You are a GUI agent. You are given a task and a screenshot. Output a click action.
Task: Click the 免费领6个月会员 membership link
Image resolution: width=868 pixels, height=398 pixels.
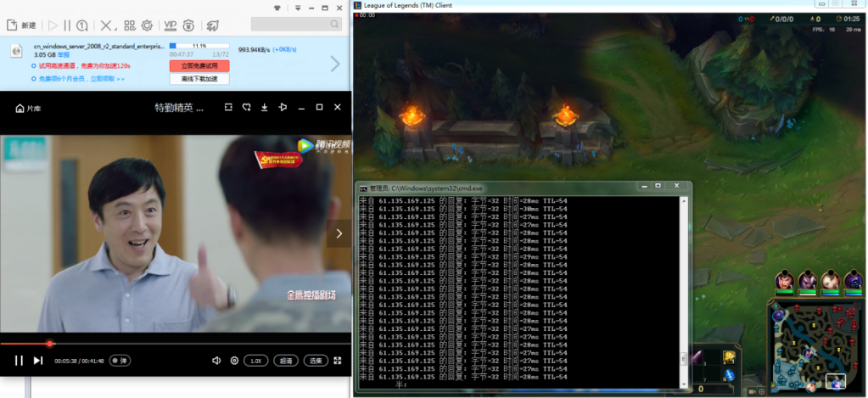[x=81, y=79]
